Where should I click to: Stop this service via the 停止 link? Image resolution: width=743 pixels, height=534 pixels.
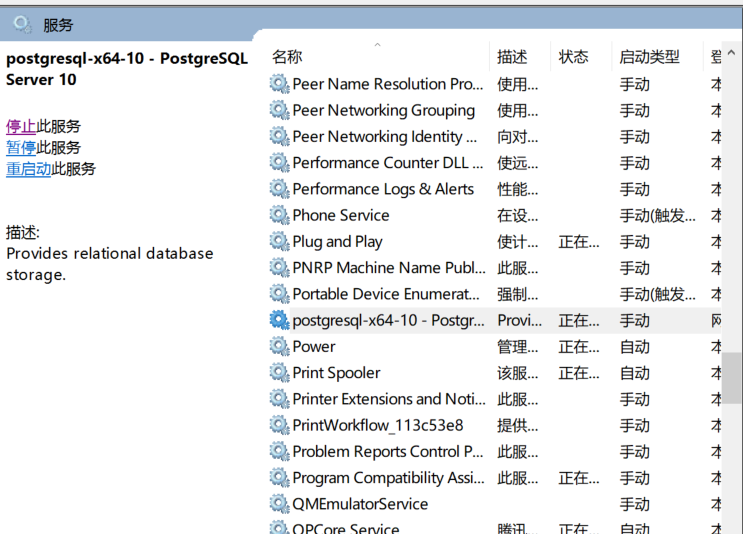pos(21,127)
